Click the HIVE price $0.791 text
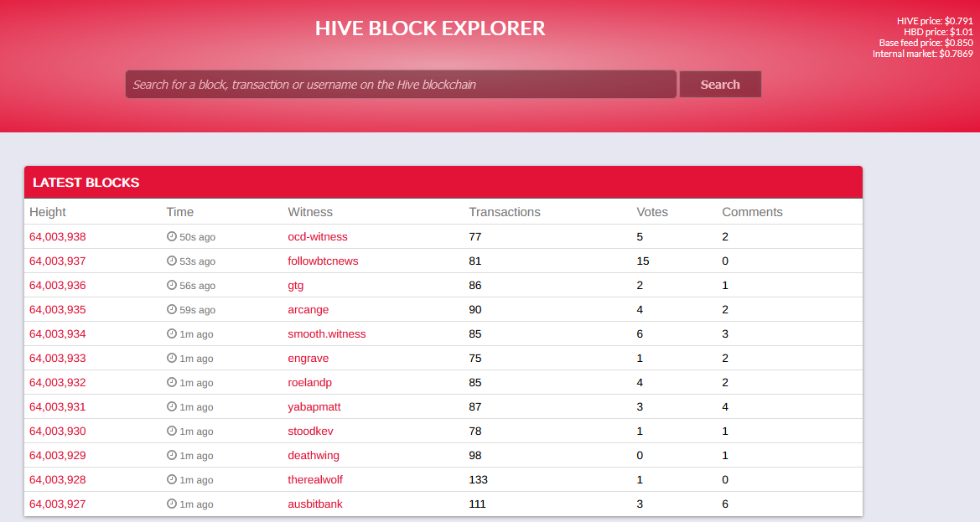This screenshot has width=980, height=522. point(935,21)
